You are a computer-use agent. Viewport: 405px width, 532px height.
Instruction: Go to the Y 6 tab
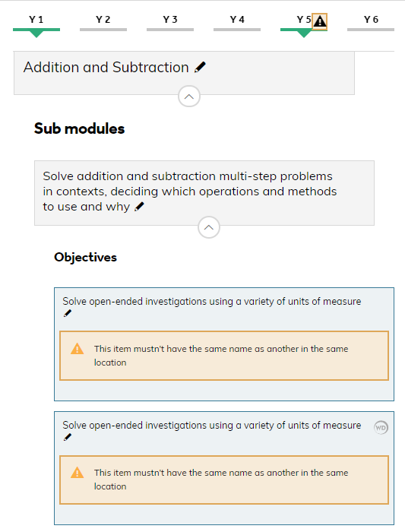pyautogui.click(x=370, y=22)
